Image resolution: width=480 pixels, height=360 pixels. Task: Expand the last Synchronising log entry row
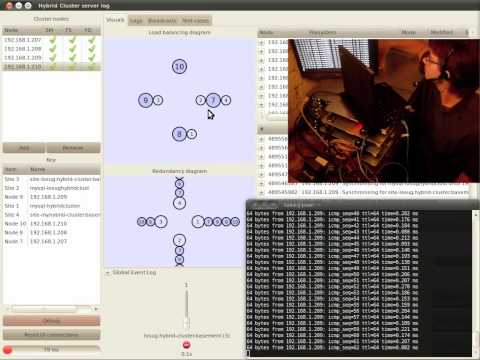click(261, 192)
